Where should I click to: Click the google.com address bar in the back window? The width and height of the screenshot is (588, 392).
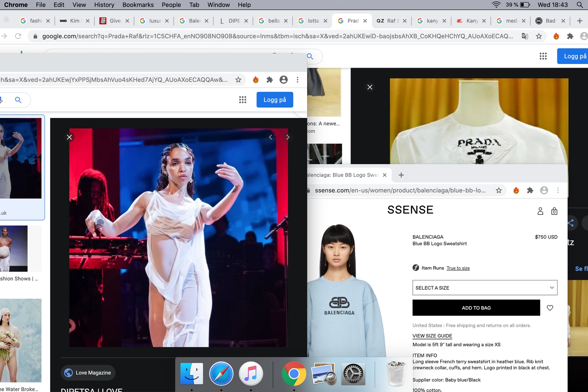(x=278, y=36)
